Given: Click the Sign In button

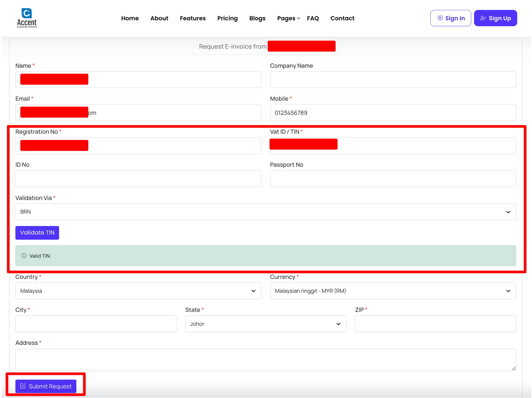Looking at the screenshot, I should 451,18.
